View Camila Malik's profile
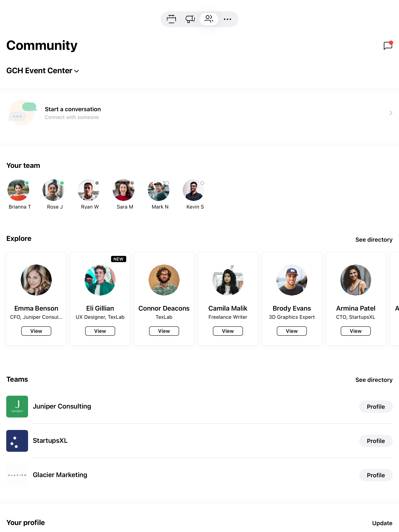399x532 pixels. coord(228,331)
